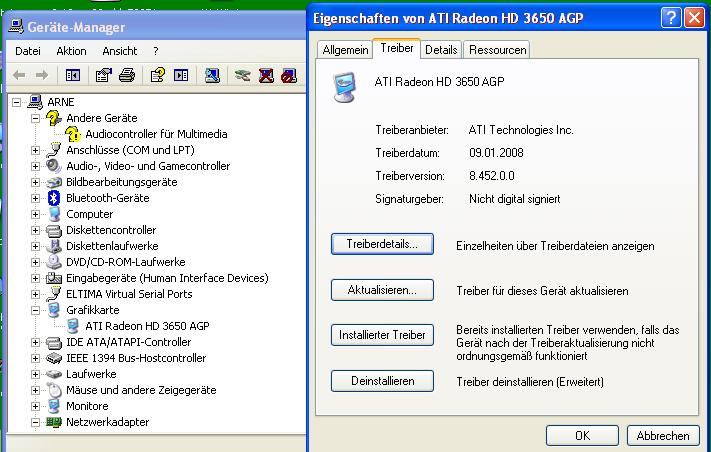Collapse the Andere Geräte node
The width and height of the screenshot is (711, 452).
[35, 118]
